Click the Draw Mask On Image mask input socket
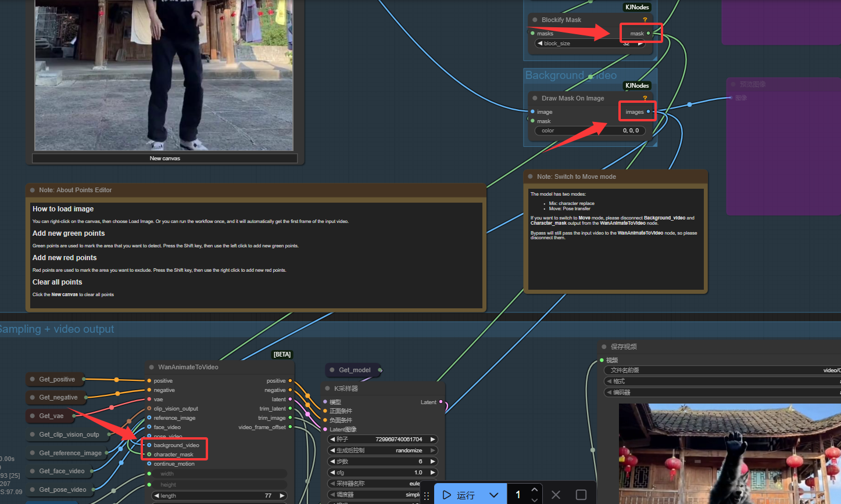 click(532, 121)
